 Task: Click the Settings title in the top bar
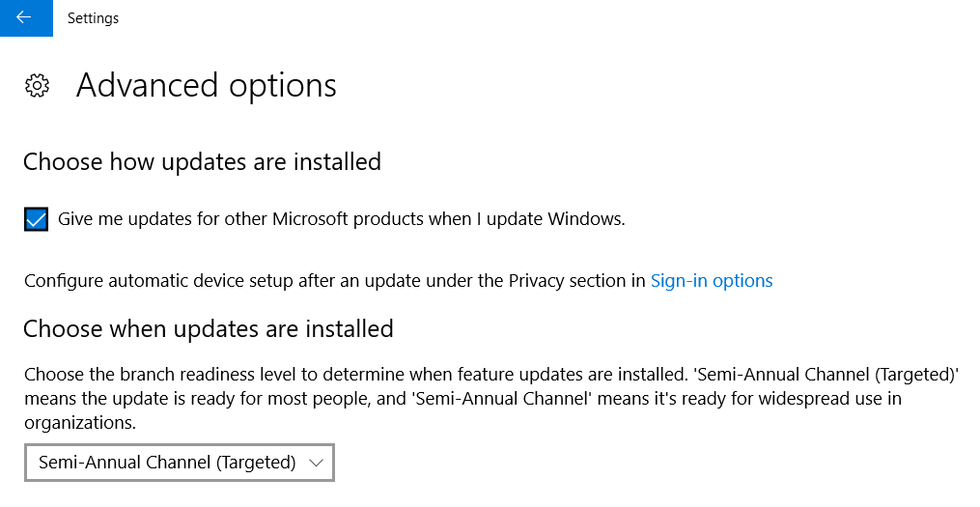point(93,17)
